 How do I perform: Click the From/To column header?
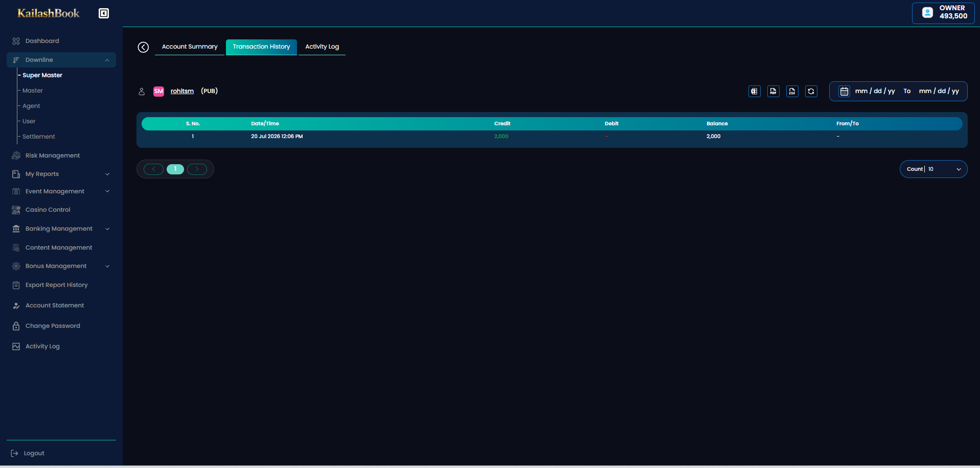point(848,124)
